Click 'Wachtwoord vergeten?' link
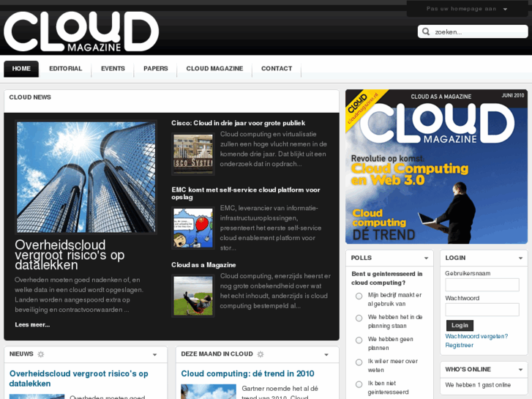 point(476,336)
